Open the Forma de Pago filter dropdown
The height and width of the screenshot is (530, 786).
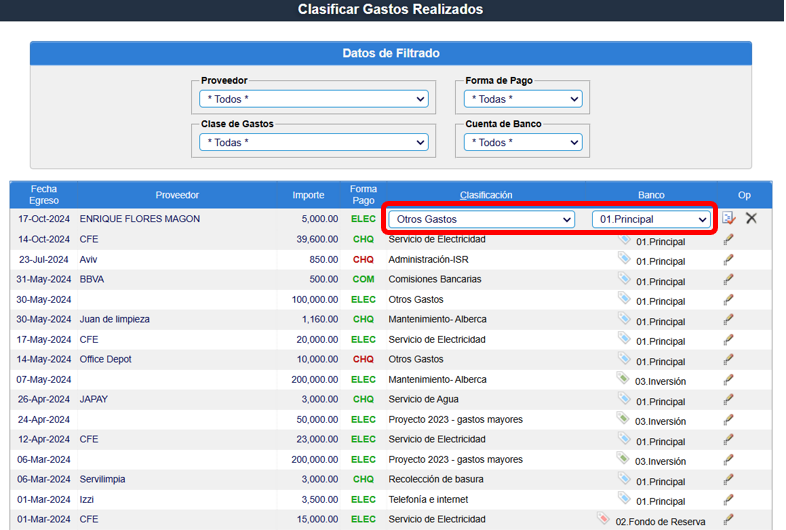pos(523,99)
